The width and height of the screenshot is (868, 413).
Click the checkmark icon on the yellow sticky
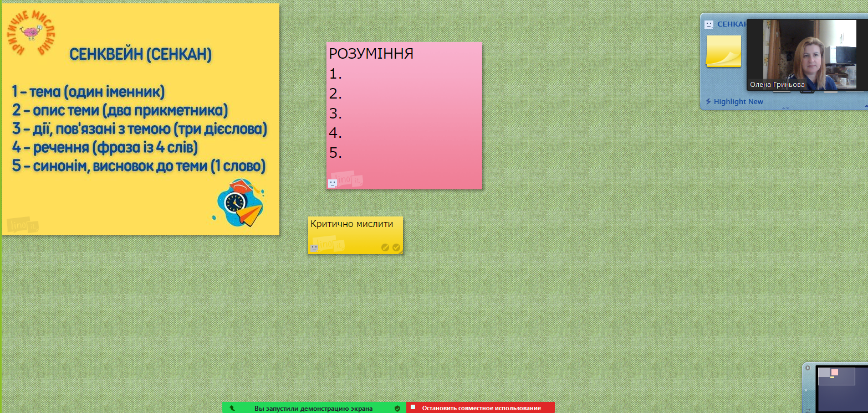pos(396,247)
